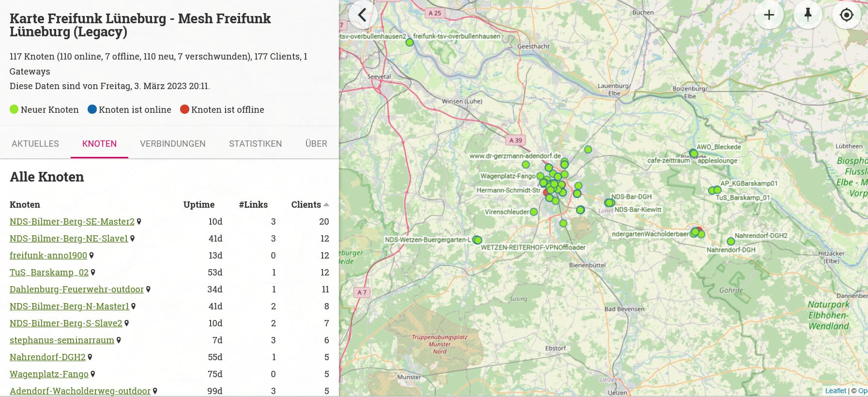Open the Verbindungen tab
This screenshot has height=397, width=868.
(x=173, y=144)
